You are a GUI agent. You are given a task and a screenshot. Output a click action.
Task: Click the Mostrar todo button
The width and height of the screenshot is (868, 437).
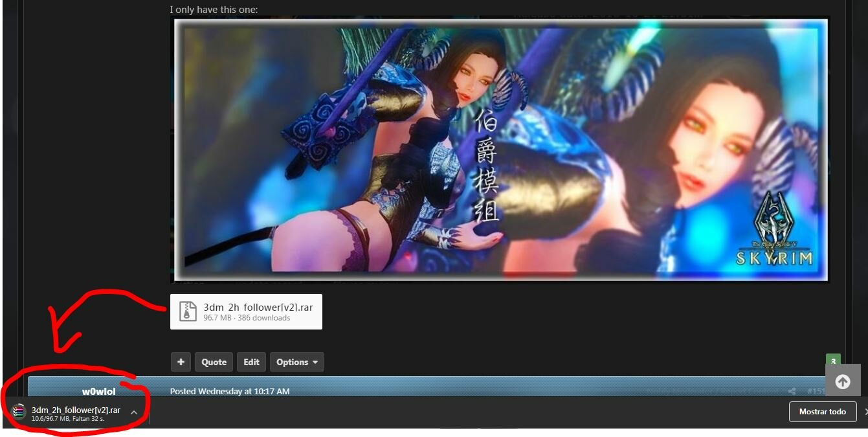pyautogui.click(x=823, y=412)
